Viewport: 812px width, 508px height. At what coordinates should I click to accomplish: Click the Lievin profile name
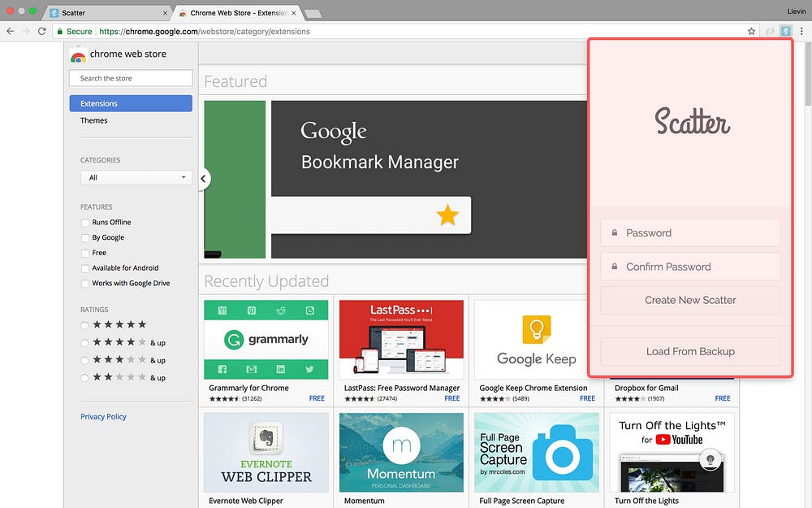pyautogui.click(x=796, y=11)
